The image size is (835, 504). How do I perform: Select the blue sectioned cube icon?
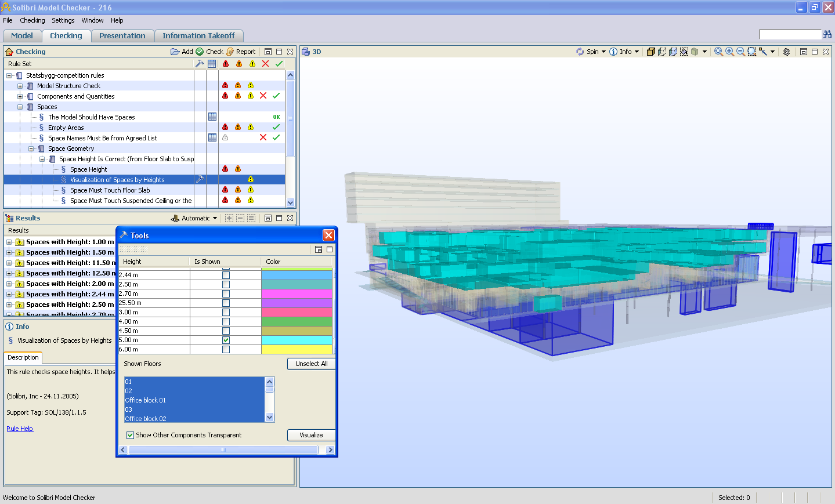click(673, 52)
